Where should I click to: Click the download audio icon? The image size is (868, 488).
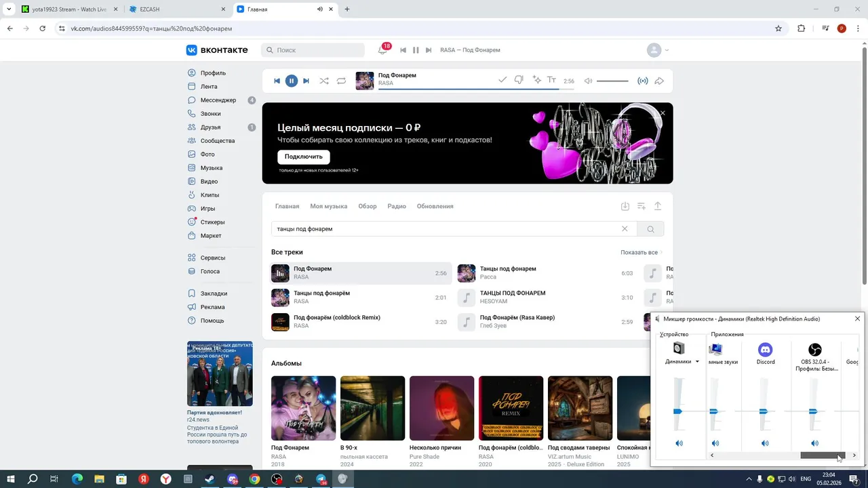[625, 206]
